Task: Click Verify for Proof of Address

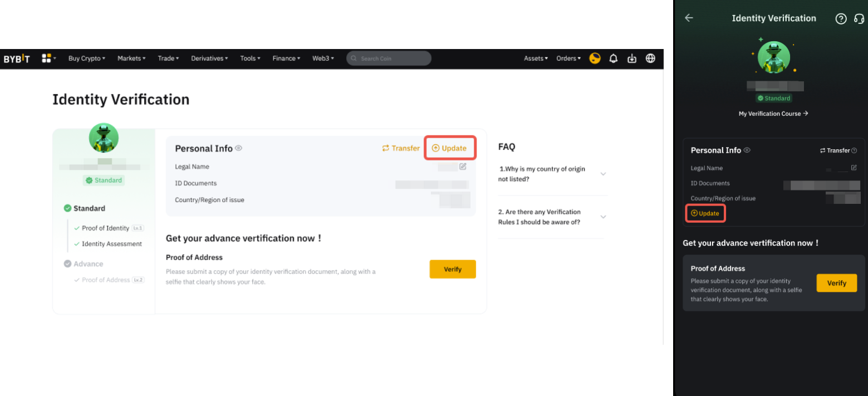Action: point(453,269)
